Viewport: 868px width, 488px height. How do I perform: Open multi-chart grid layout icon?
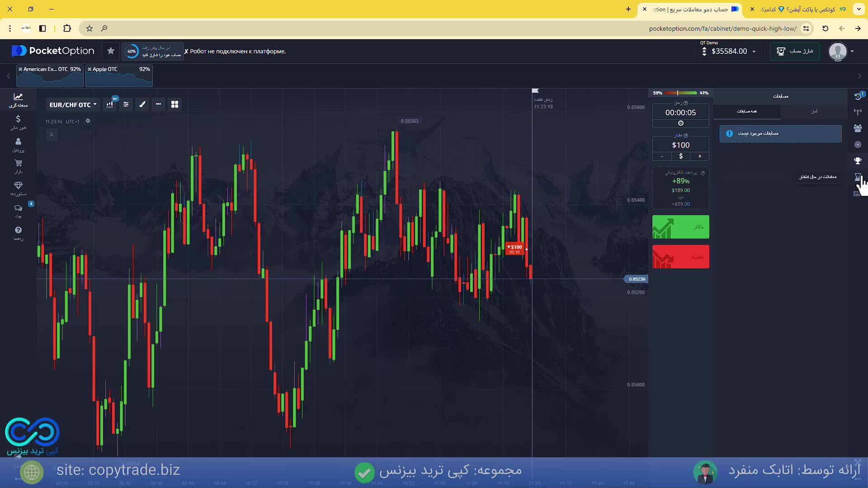click(x=175, y=104)
